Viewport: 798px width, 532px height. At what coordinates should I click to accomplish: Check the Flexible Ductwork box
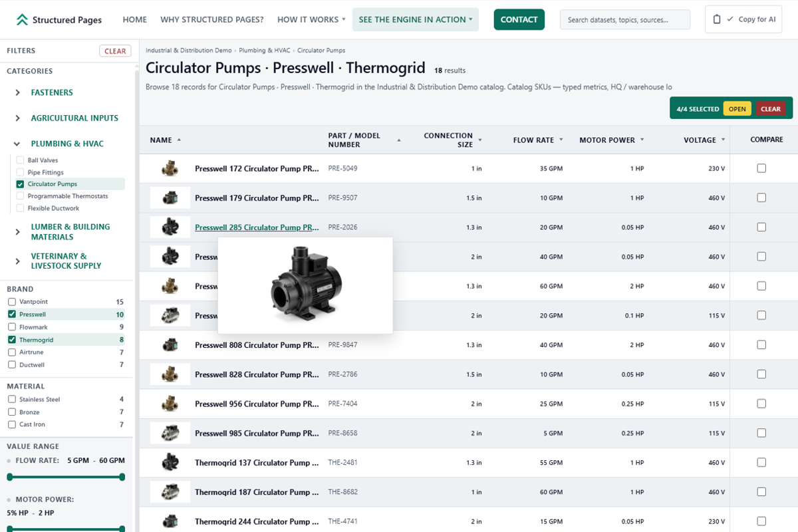20,208
